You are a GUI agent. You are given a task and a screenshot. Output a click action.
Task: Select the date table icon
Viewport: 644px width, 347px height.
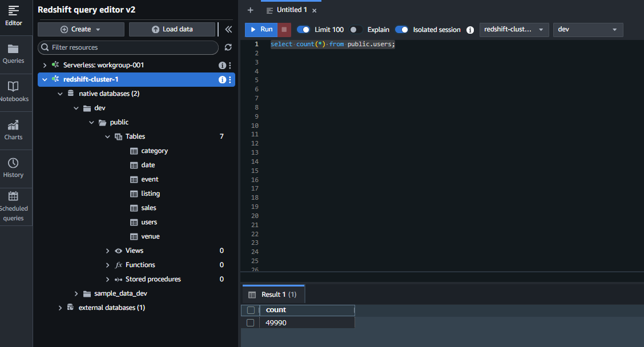point(134,165)
